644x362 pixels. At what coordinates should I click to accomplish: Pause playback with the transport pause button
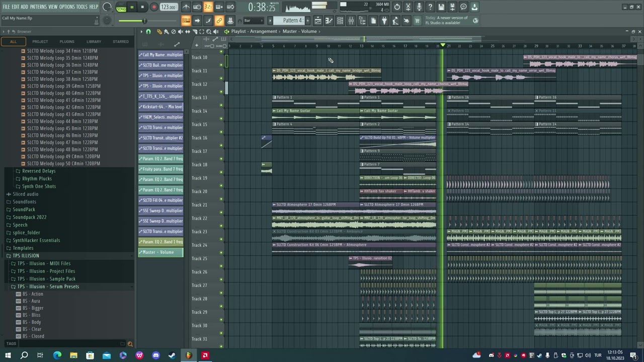[x=132, y=7]
